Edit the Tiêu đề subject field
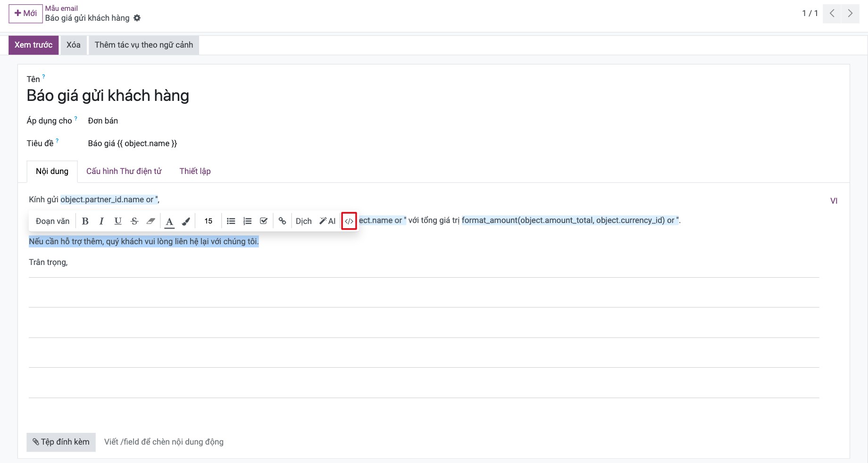Viewport: 868px width, 463px height. [133, 143]
